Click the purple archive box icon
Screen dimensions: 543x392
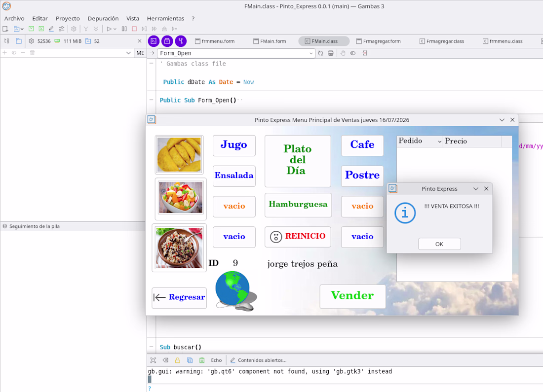167,41
